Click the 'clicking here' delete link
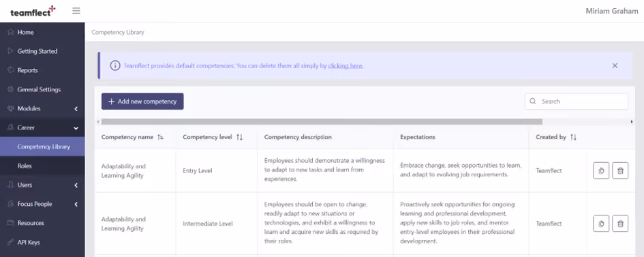 point(346,65)
